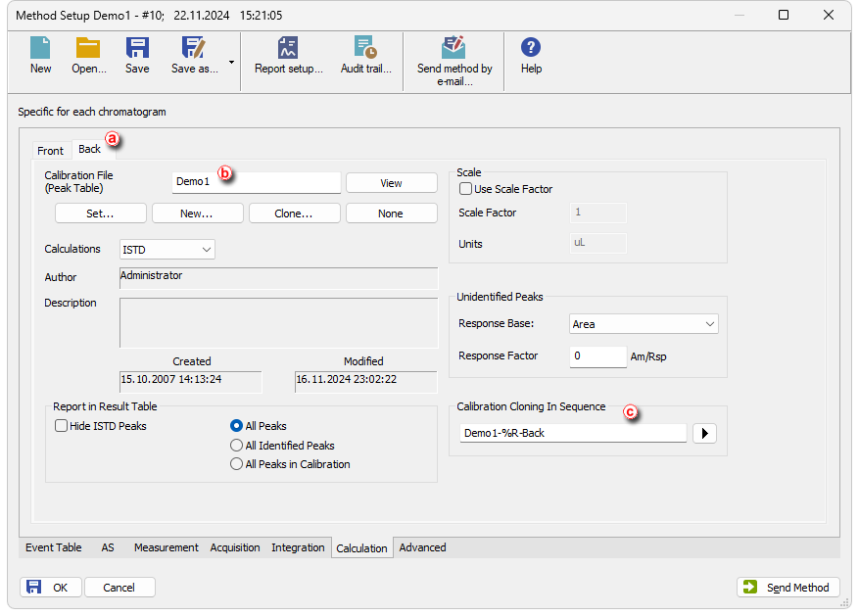Click the Clone... calibration button
The image size is (859, 616).
click(294, 213)
